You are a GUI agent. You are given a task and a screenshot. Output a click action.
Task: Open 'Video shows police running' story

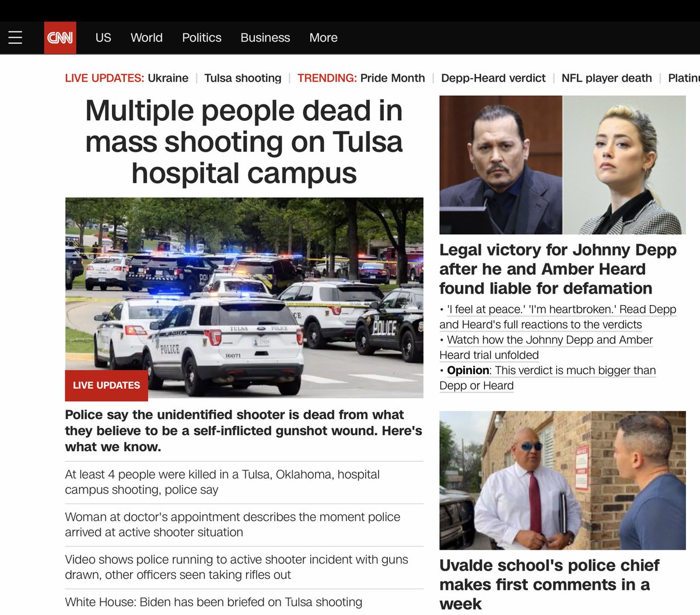point(237,567)
